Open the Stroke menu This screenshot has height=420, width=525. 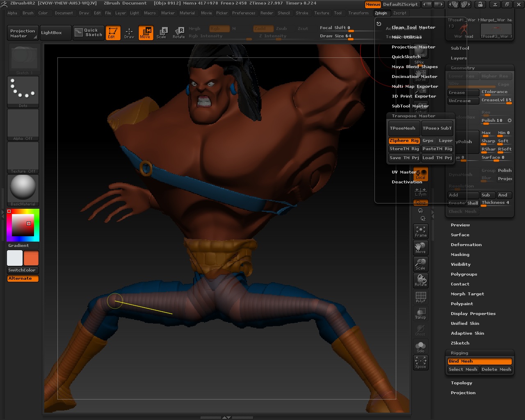302,13
